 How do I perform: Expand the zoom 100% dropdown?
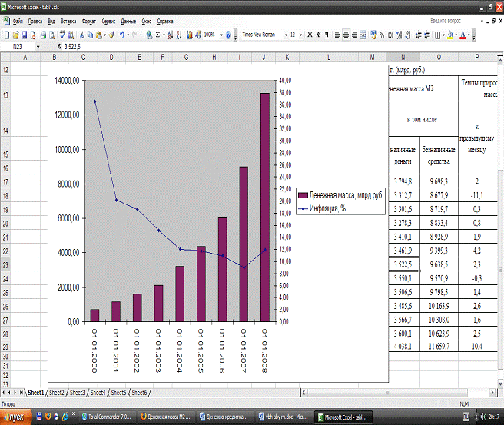pos(223,35)
